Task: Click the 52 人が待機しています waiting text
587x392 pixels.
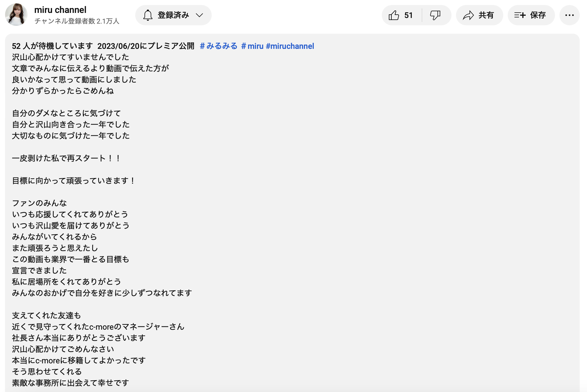Action: [52, 46]
